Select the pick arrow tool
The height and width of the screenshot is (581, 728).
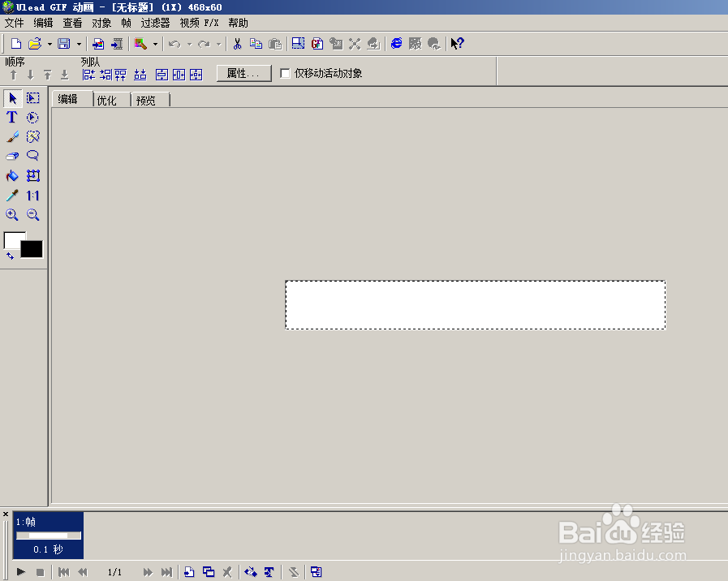12,98
